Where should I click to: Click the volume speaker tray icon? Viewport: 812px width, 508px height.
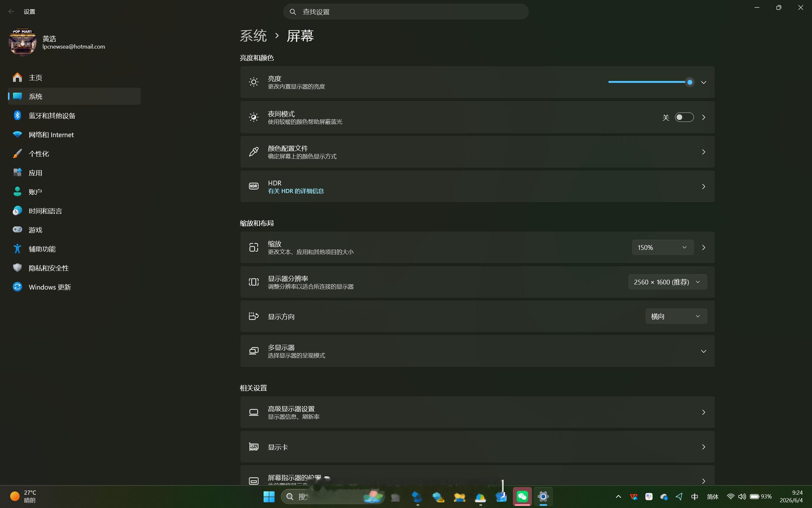[742, 497]
